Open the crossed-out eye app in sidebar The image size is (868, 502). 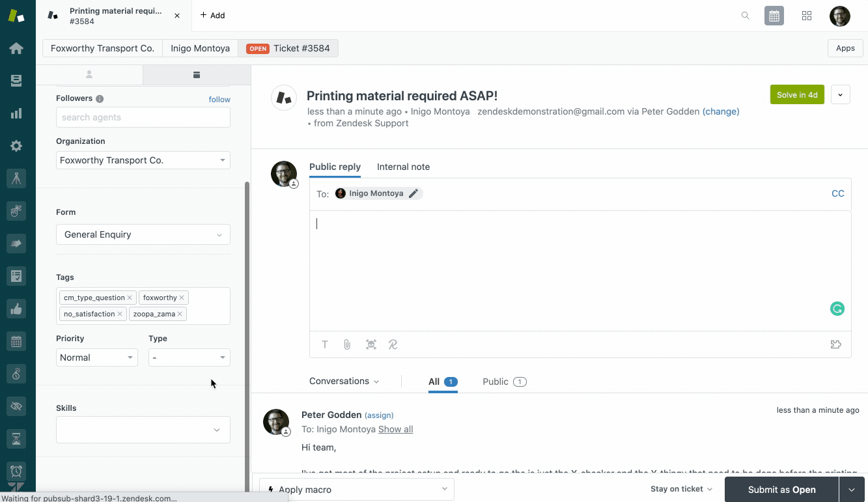(16, 406)
